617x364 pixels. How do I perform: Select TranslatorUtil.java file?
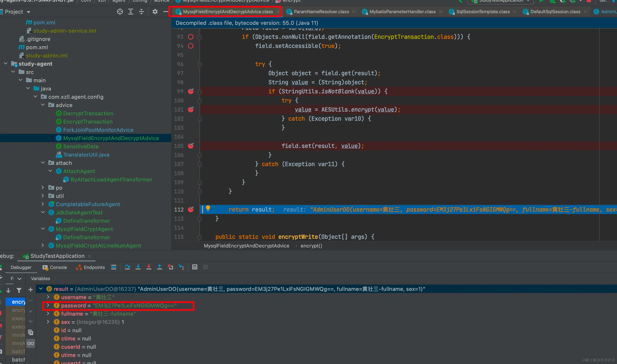click(86, 155)
